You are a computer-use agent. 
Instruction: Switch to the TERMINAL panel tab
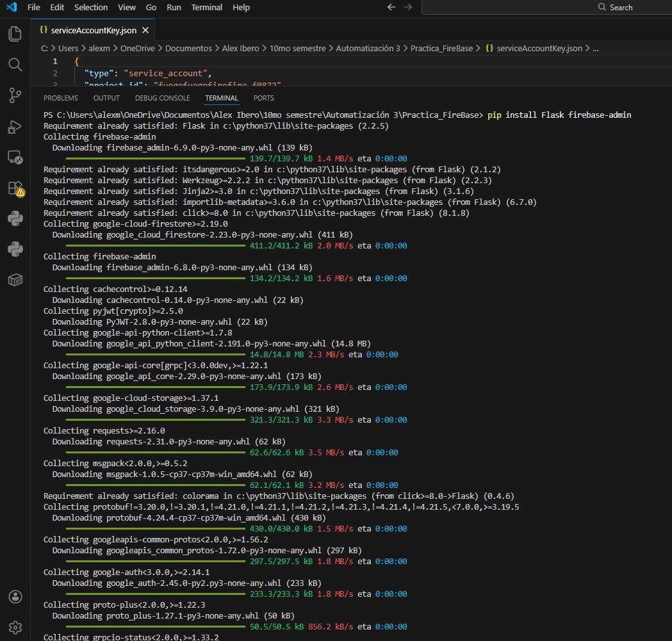pos(221,97)
